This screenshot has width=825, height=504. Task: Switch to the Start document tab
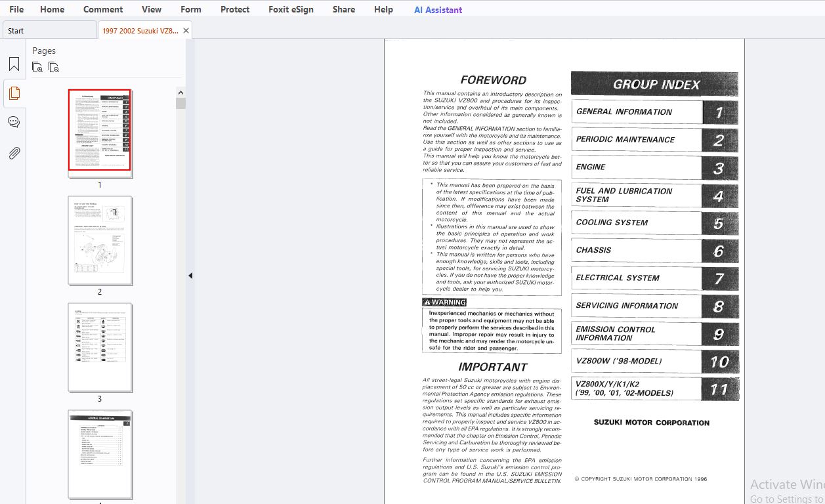pos(49,30)
